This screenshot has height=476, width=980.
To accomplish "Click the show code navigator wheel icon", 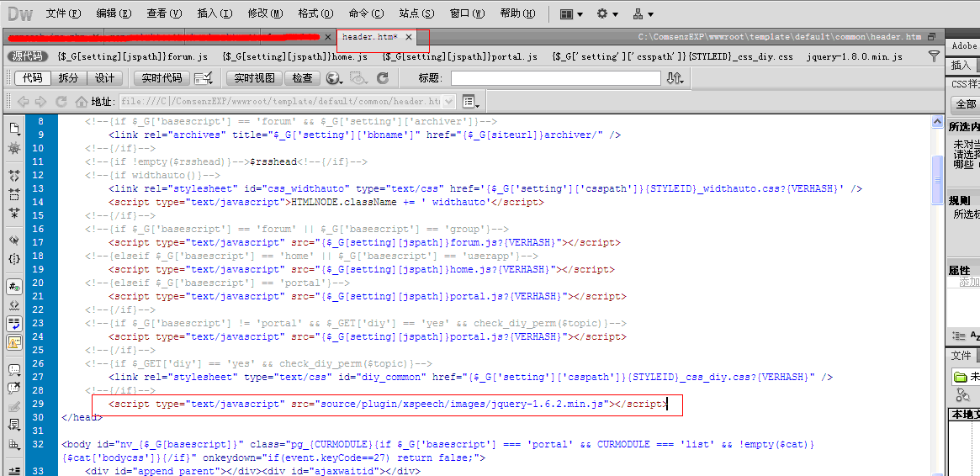I will [x=13, y=148].
